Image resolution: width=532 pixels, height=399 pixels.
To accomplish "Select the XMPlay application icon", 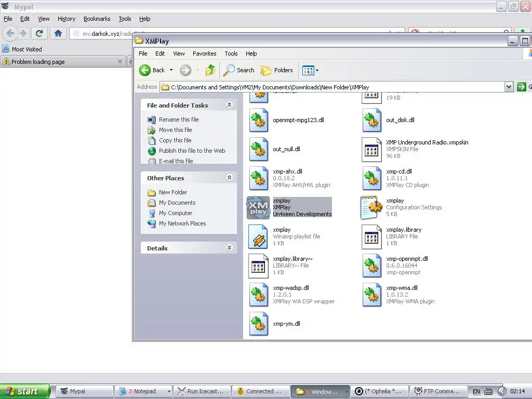I will (x=259, y=208).
